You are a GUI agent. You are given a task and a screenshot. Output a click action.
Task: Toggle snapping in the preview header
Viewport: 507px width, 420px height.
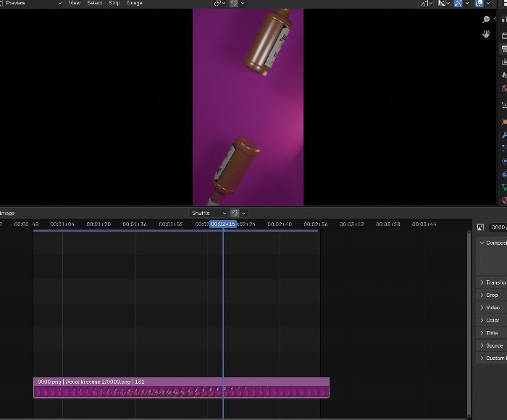point(234,3)
